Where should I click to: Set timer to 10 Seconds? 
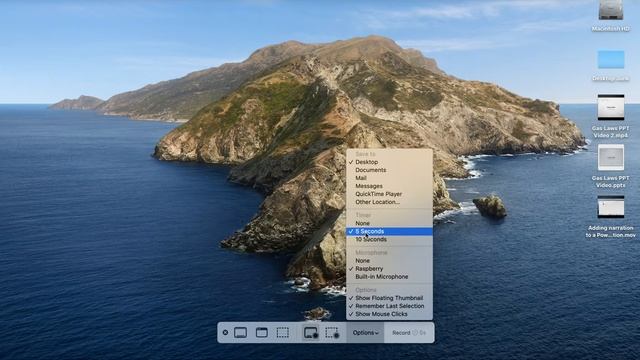389,240
